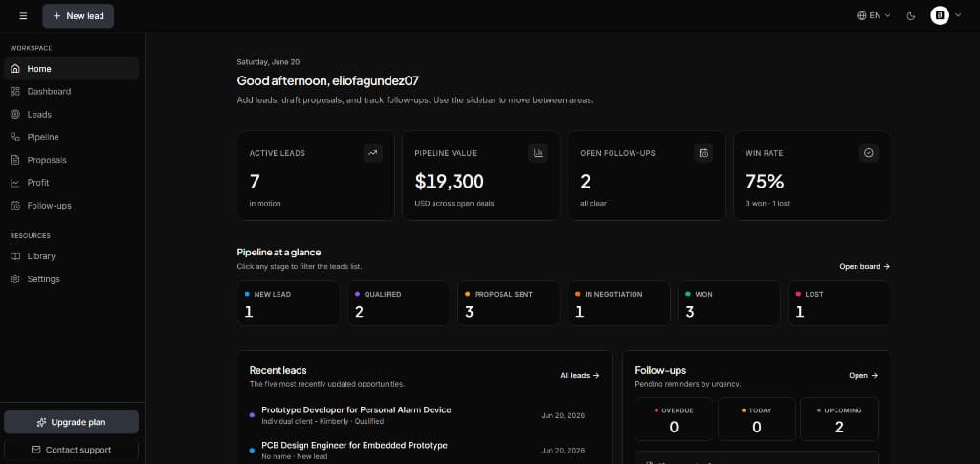980x464 pixels.
Task: Click the bar chart icon on Pipeline Value
Action: pos(538,153)
